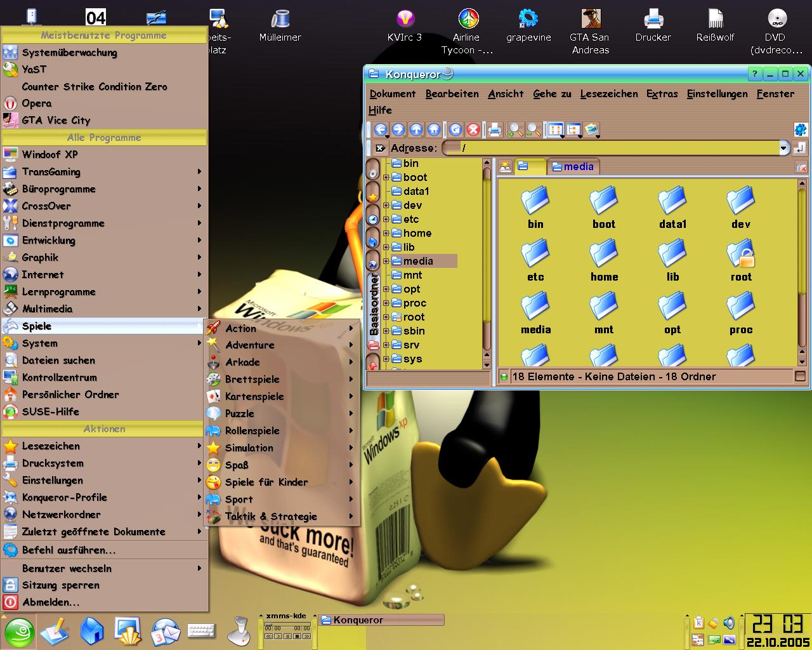812x650 pixels.
Task: Open Taktik & Strategie games submenu
Action: pyautogui.click(x=282, y=517)
